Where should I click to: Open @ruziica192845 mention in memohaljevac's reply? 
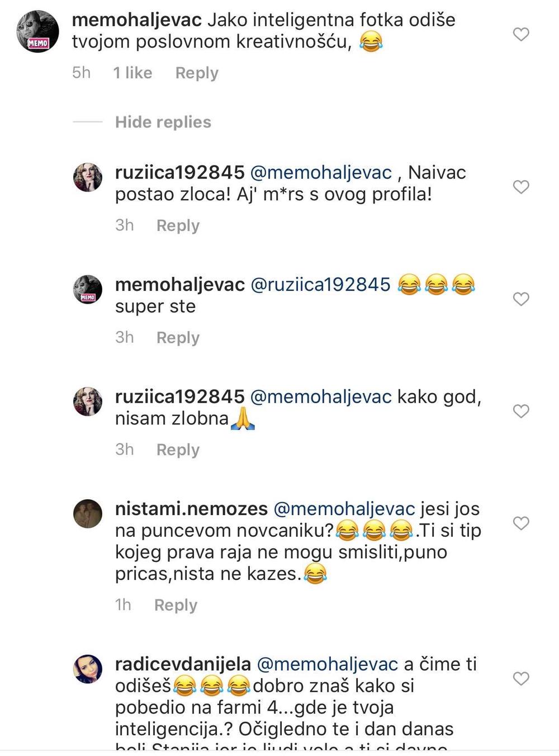320,285
